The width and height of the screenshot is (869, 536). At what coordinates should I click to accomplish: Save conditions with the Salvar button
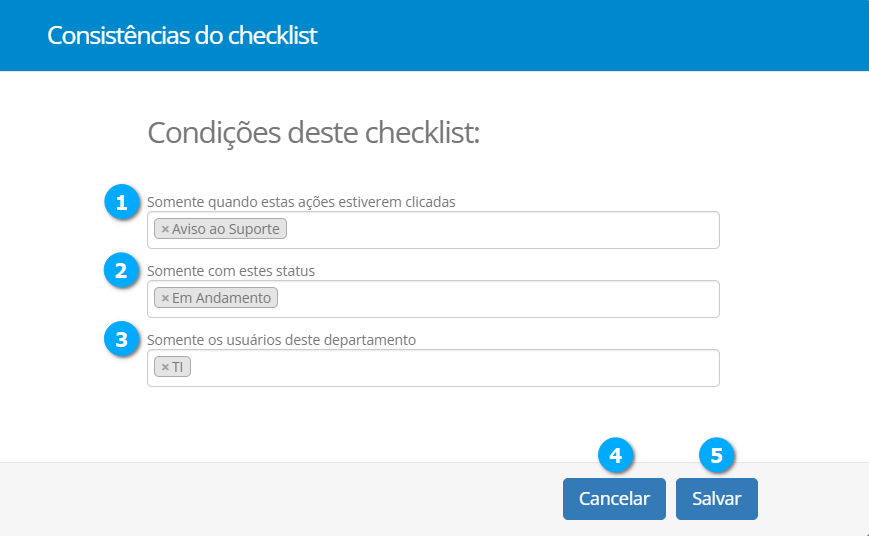(716, 499)
